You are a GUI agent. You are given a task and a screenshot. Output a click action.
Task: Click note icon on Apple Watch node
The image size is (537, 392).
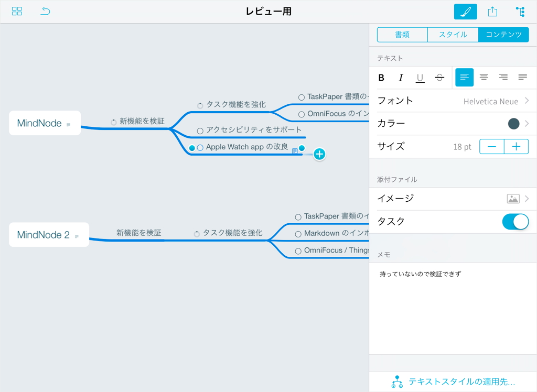(x=295, y=150)
